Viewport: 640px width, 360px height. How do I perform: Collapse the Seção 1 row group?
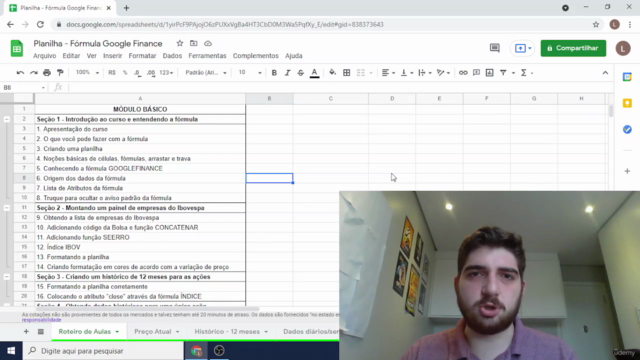(x=7, y=119)
